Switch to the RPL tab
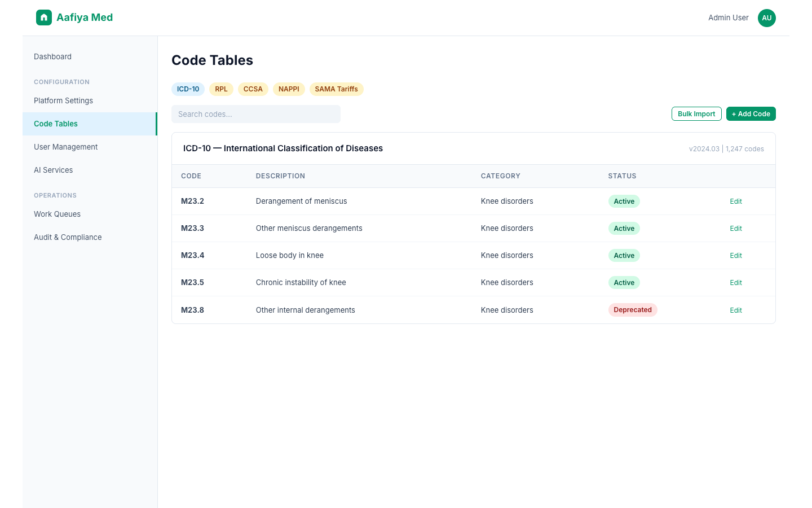This screenshot has width=812, height=508. click(221, 89)
